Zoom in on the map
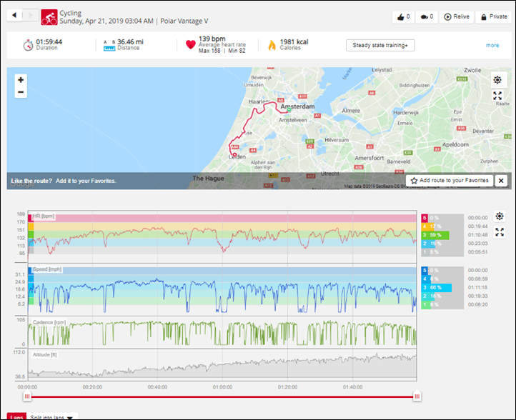This screenshot has width=516, height=420. (x=21, y=79)
